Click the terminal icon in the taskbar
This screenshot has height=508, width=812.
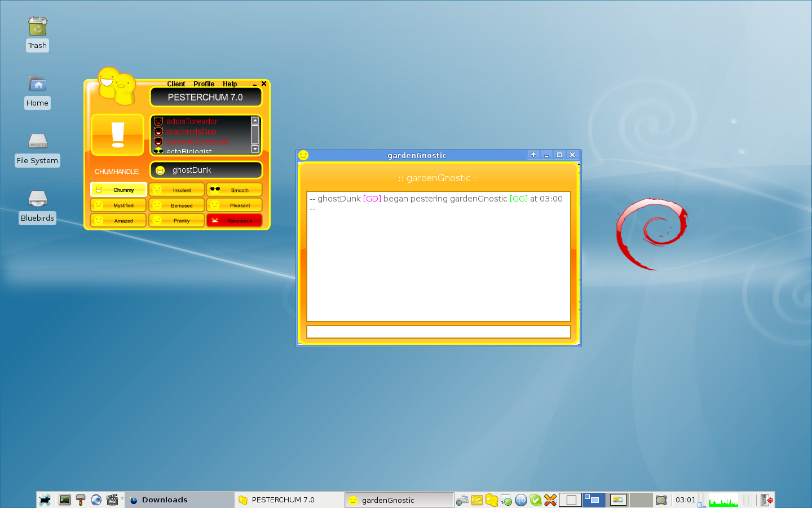(65, 500)
